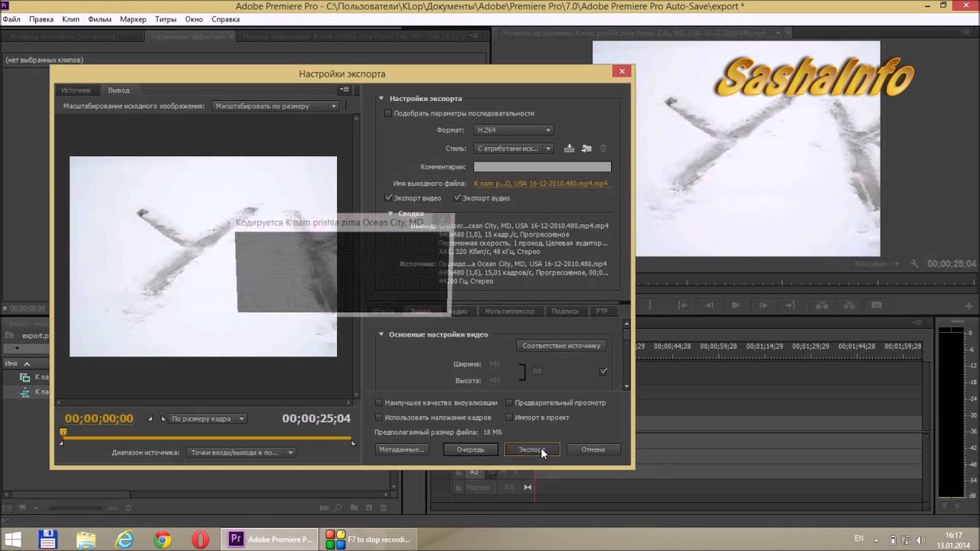Open the Windows Start button
980x551 pixels.
(x=13, y=540)
